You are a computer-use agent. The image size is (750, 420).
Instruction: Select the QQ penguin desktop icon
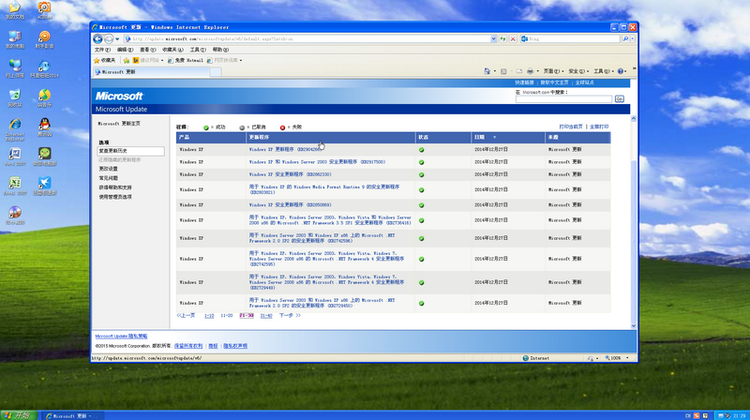pos(44,128)
